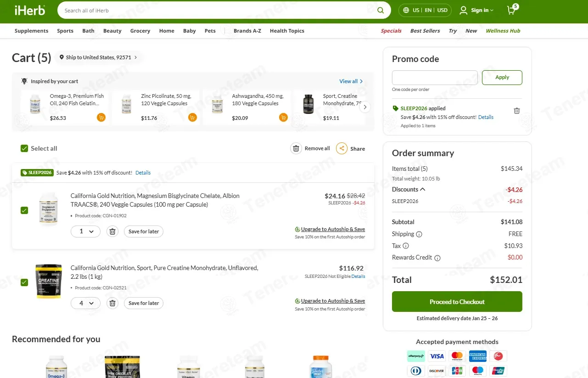
Task: Uncheck the Creatine Monohydrate item checkbox
Action: 24,282
